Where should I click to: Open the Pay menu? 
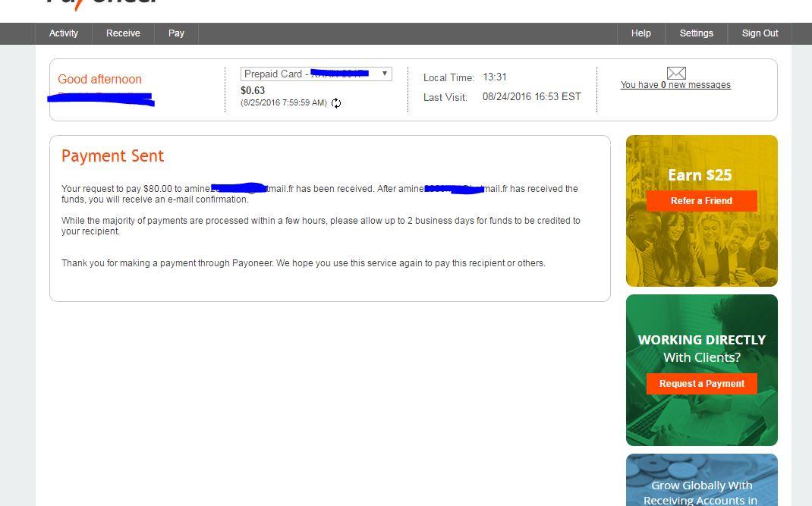point(176,33)
